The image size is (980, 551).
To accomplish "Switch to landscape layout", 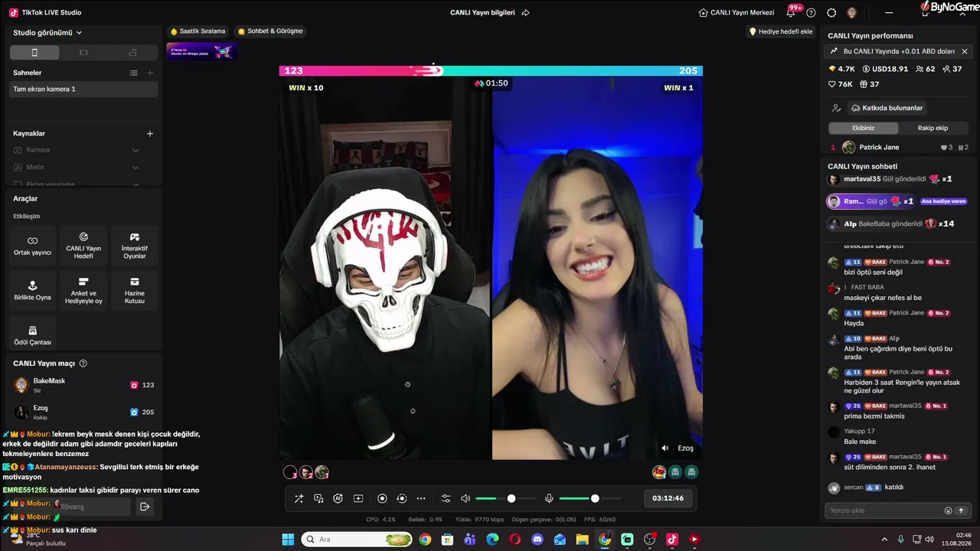I will tap(83, 53).
